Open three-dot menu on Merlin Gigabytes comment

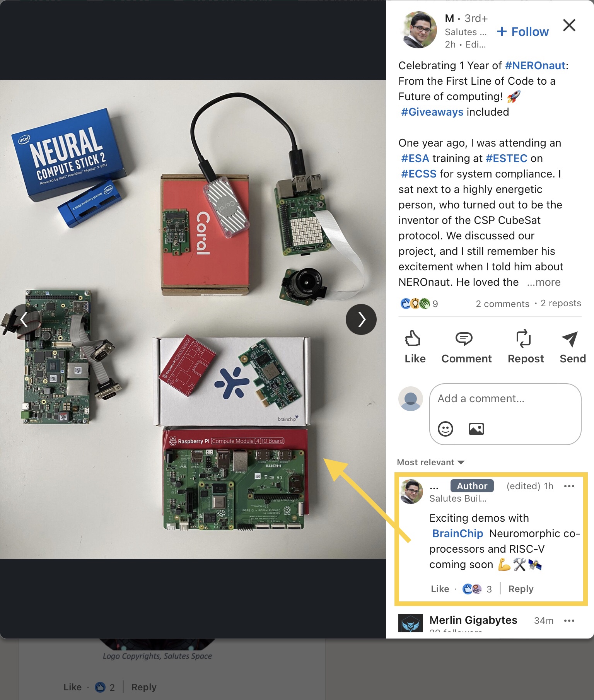[569, 621]
